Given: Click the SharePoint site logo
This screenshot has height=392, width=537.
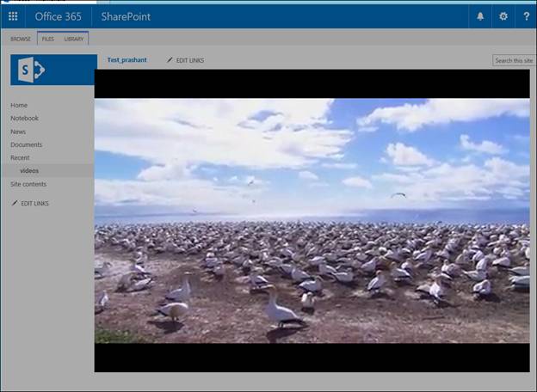Looking at the screenshot, I should pyautogui.click(x=53, y=70).
